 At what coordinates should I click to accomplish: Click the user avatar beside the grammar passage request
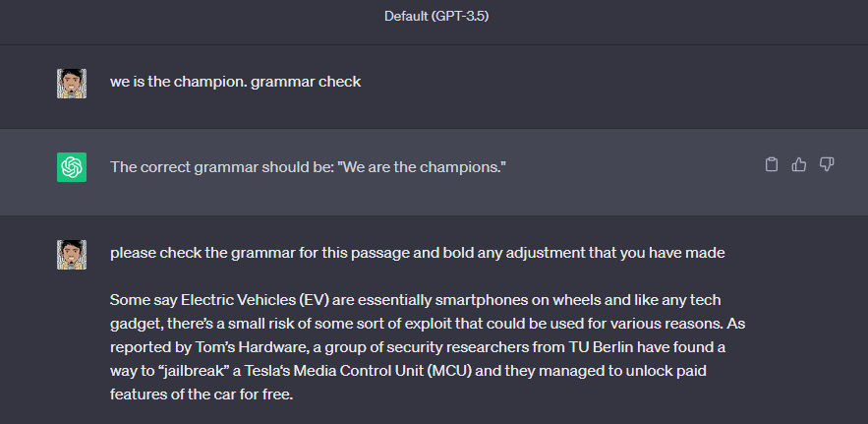tap(72, 255)
